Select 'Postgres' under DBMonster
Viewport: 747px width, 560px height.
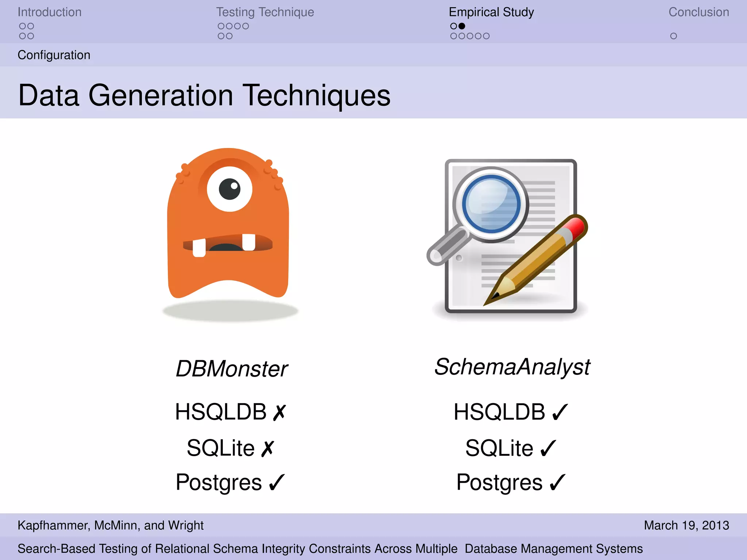click(218, 483)
